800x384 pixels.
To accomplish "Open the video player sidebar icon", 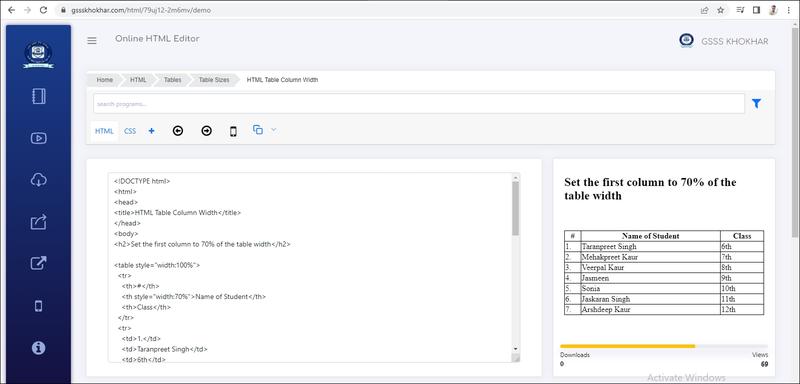I will coord(39,138).
